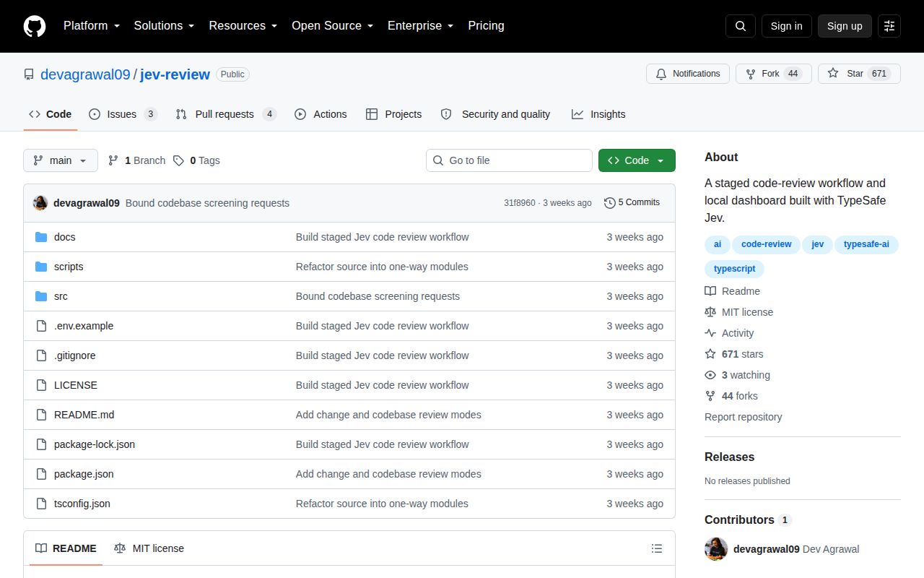Expand the Open Source menu
Screen dimensions: 924x578
click(332, 25)
